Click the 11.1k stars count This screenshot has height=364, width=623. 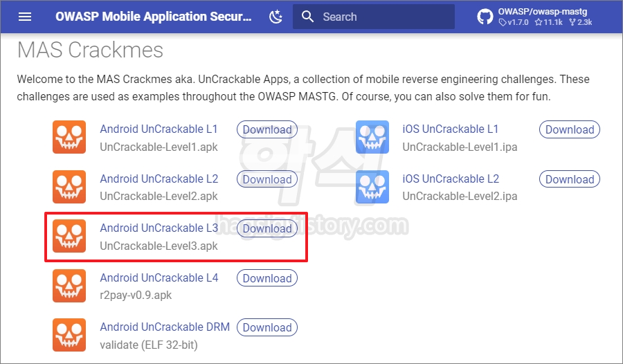pyautogui.click(x=549, y=22)
